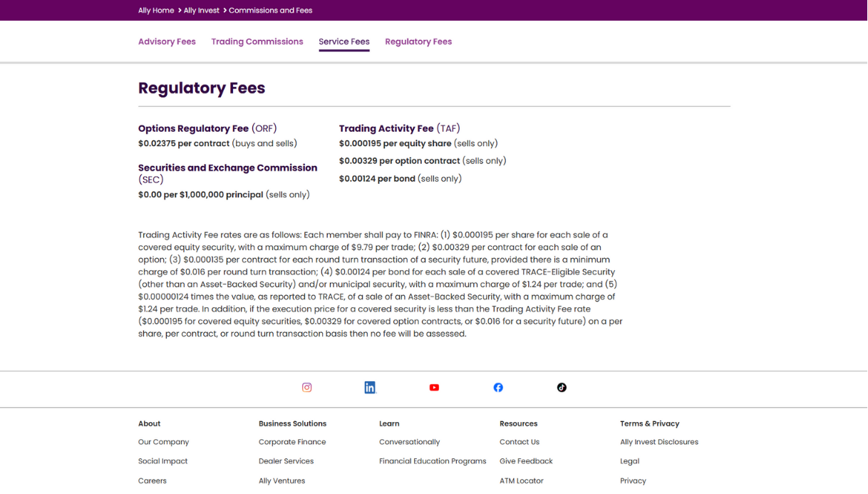Open Financial Education Programs link
Screen dimensions: 868x494
point(433,461)
